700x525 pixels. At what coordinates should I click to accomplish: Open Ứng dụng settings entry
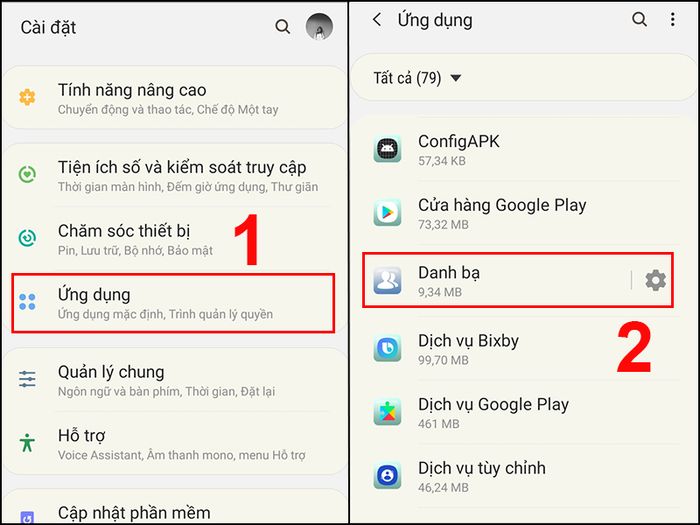(173, 303)
